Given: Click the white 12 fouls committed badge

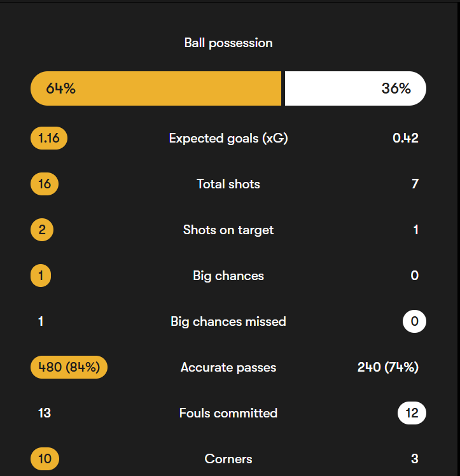Looking at the screenshot, I should pos(412,413).
